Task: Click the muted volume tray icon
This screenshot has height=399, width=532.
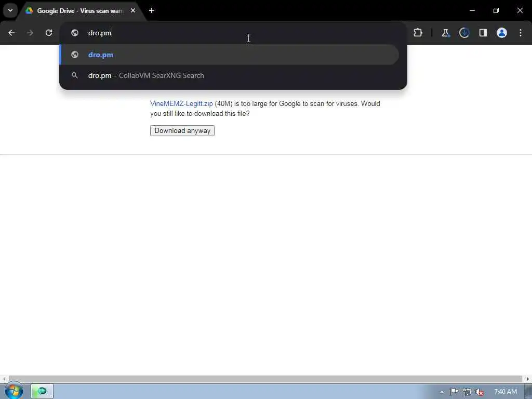Action: 480,392
